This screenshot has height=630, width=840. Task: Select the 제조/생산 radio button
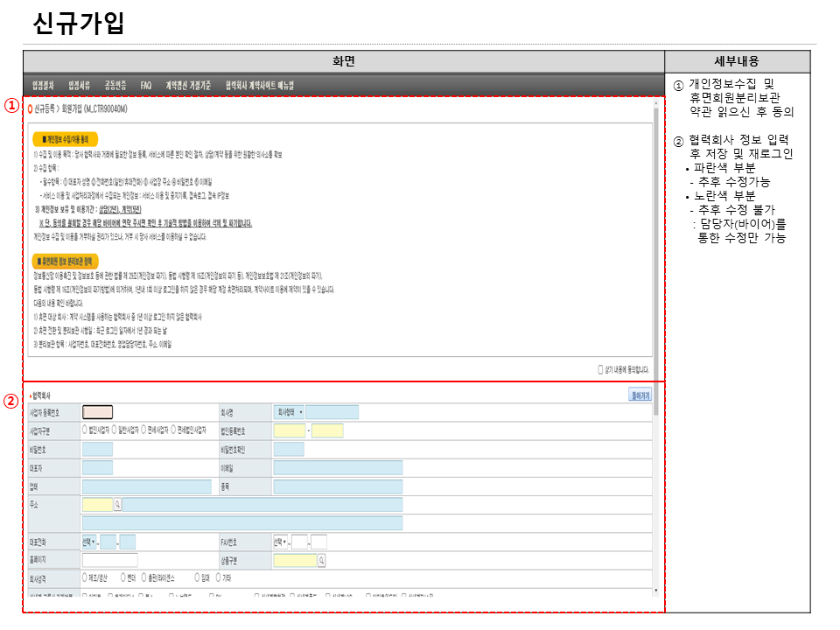(x=85, y=577)
